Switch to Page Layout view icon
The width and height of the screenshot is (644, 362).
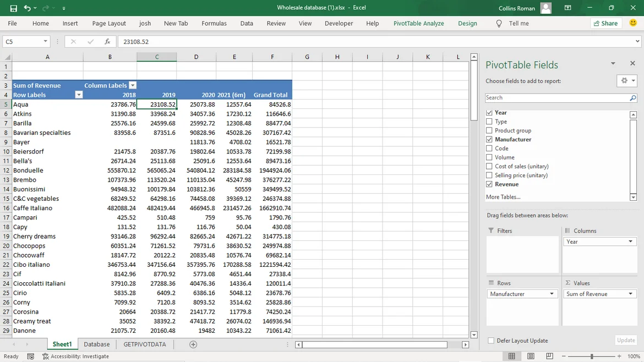tap(531, 356)
